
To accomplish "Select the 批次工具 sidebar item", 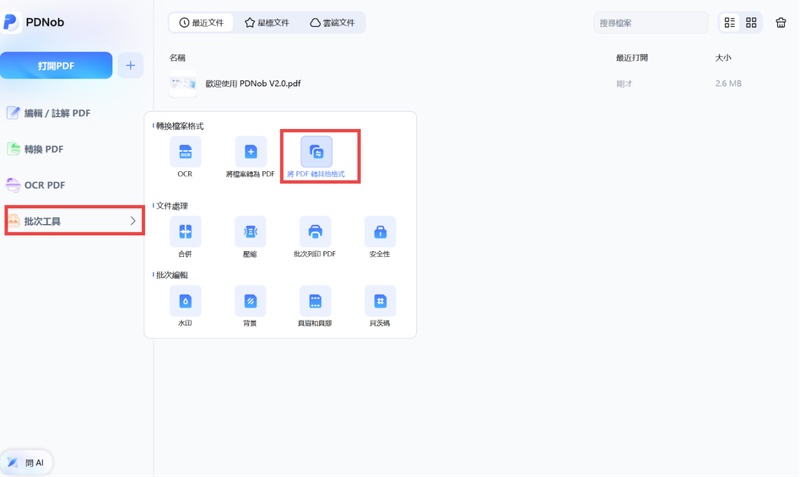I will tap(74, 220).
